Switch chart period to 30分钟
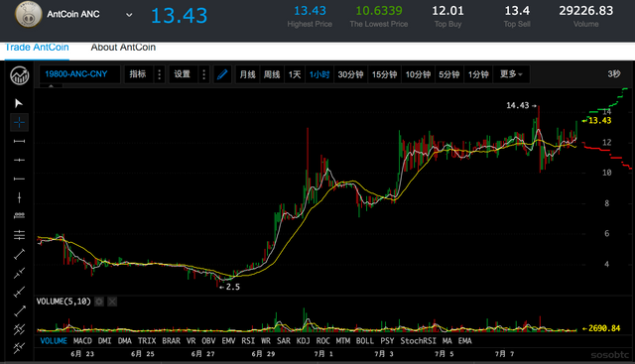Viewport: 635px width, 364px height. (350, 74)
